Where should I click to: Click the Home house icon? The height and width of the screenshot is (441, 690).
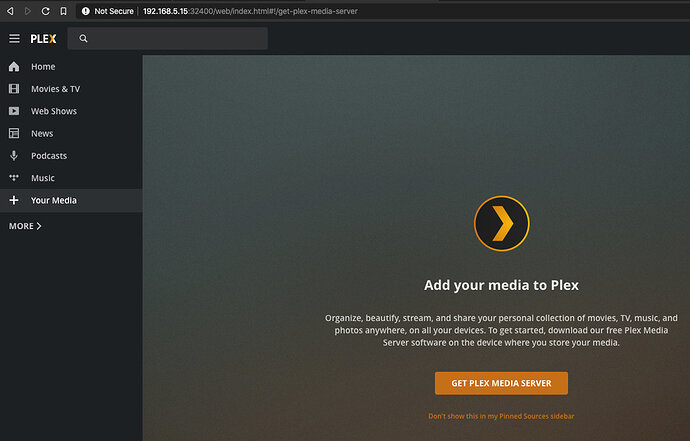click(14, 66)
